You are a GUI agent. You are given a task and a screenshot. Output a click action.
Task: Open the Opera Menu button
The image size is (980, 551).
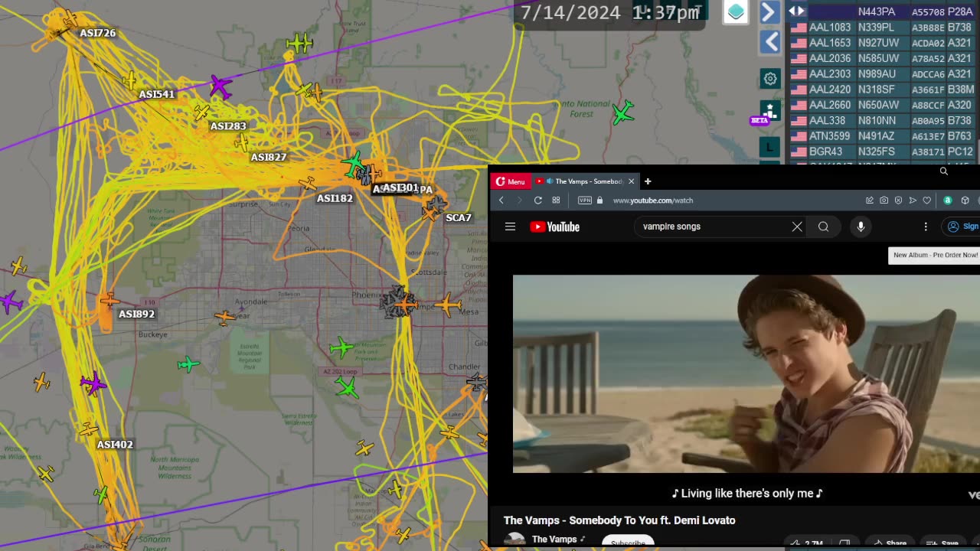tap(510, 181)
